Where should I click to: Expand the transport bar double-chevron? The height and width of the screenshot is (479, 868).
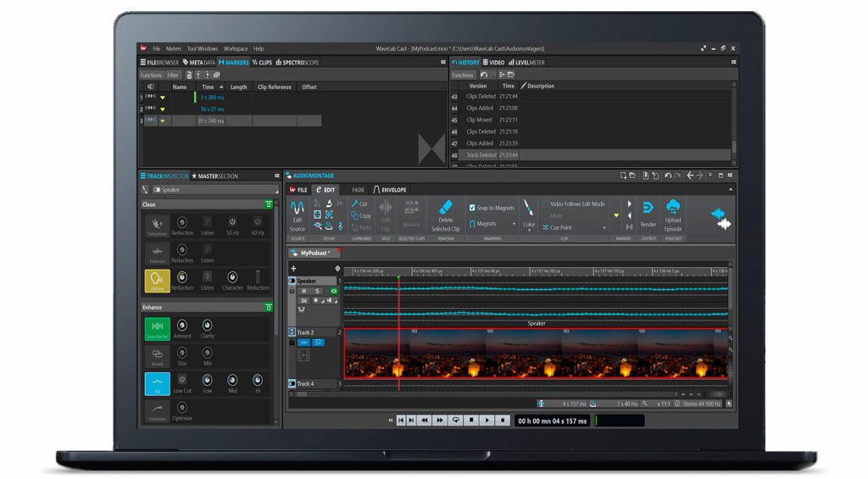pos(391,421)
